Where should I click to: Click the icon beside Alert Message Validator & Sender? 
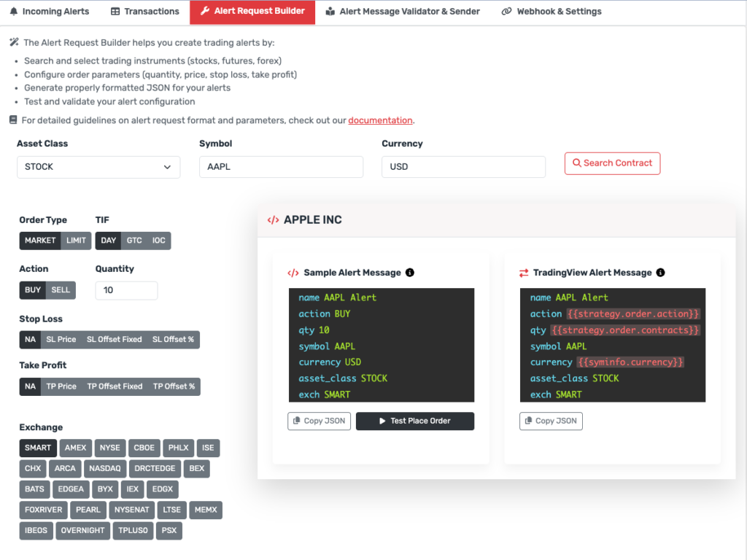click(330, 12)
